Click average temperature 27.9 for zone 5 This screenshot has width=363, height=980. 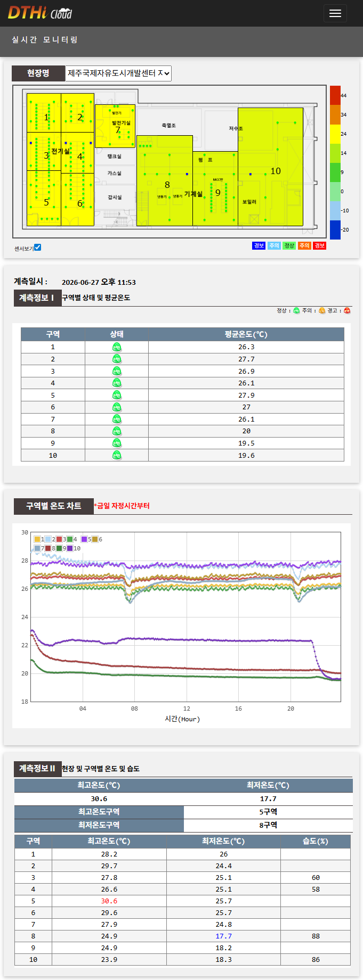(x=246, y=396)
